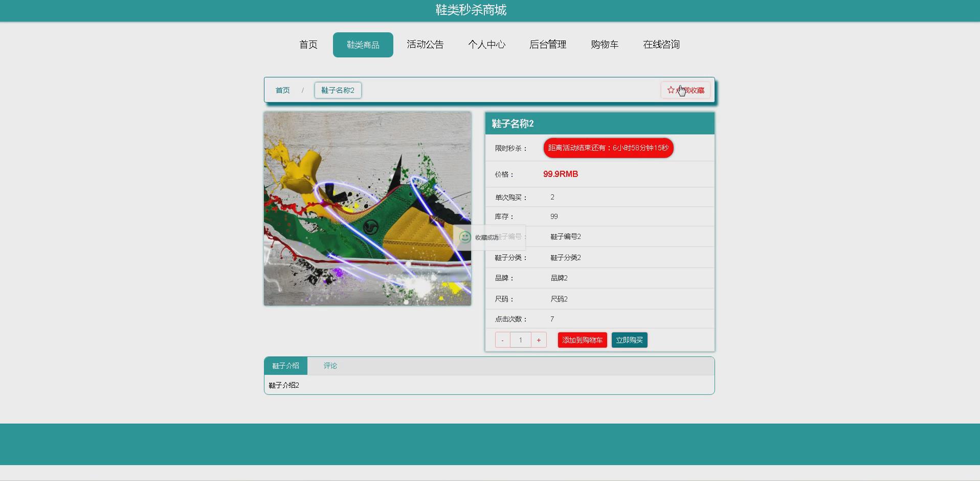This screenshot has width=980, height=481.
Task: Open the 购物车 shopping cart page
Action: pos(605,45)
